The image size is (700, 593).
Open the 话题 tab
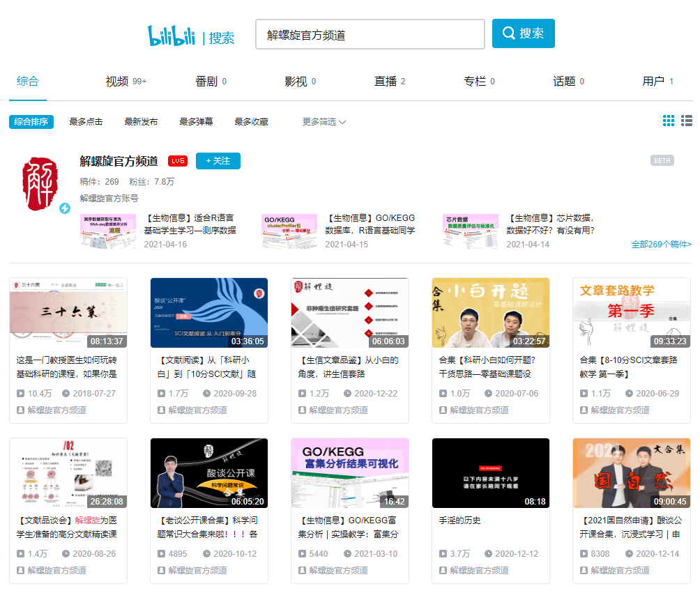click(x=568, y=82)
